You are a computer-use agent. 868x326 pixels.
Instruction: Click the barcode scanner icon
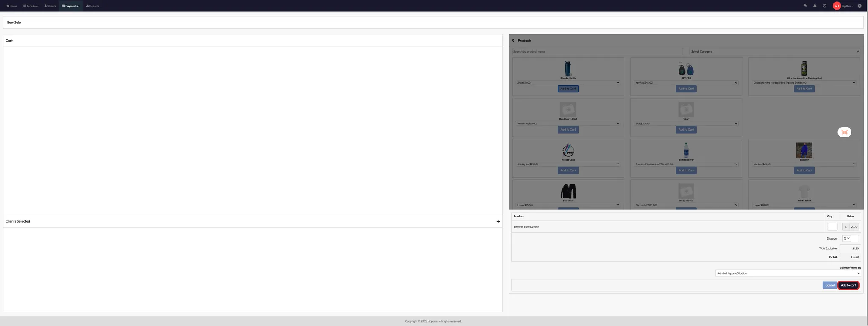(844, 132)
